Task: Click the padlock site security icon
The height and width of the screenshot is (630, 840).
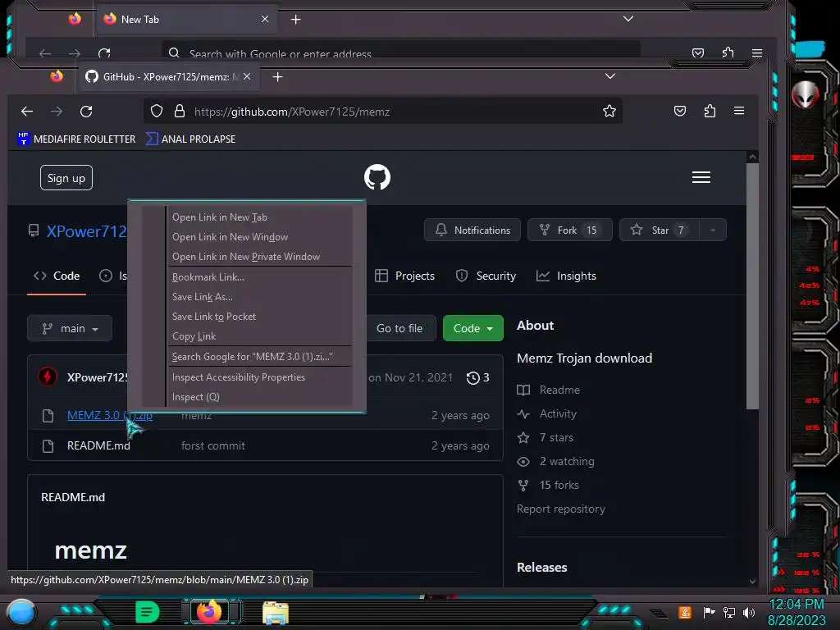Action: [x=180, y=112]
